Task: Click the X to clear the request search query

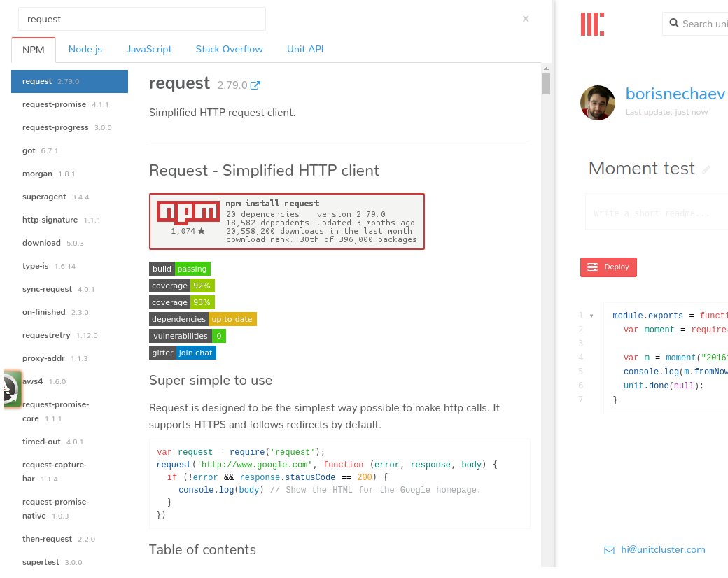Action: click(526, 19)
